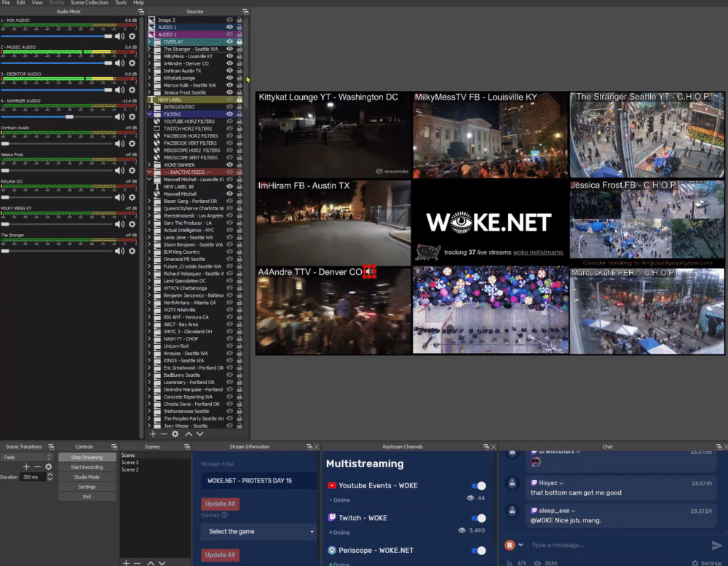The width and height of the screenshot is (728, 566).
Task: Open source properties gear below sources list
Action: 175,434
